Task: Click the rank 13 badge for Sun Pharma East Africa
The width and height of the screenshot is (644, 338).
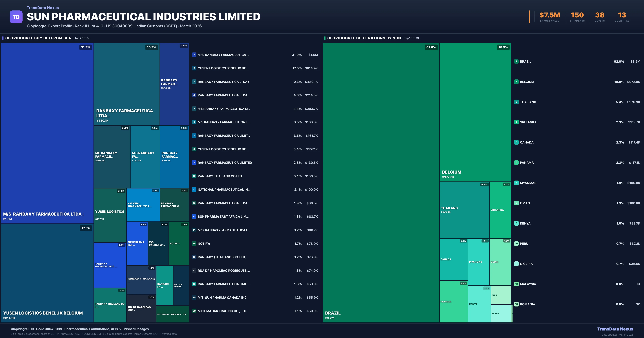Action: [x=194, y=216]
